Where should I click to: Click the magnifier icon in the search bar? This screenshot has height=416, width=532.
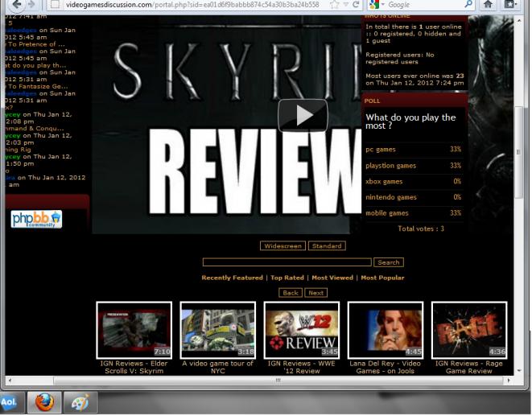[468, 4]
